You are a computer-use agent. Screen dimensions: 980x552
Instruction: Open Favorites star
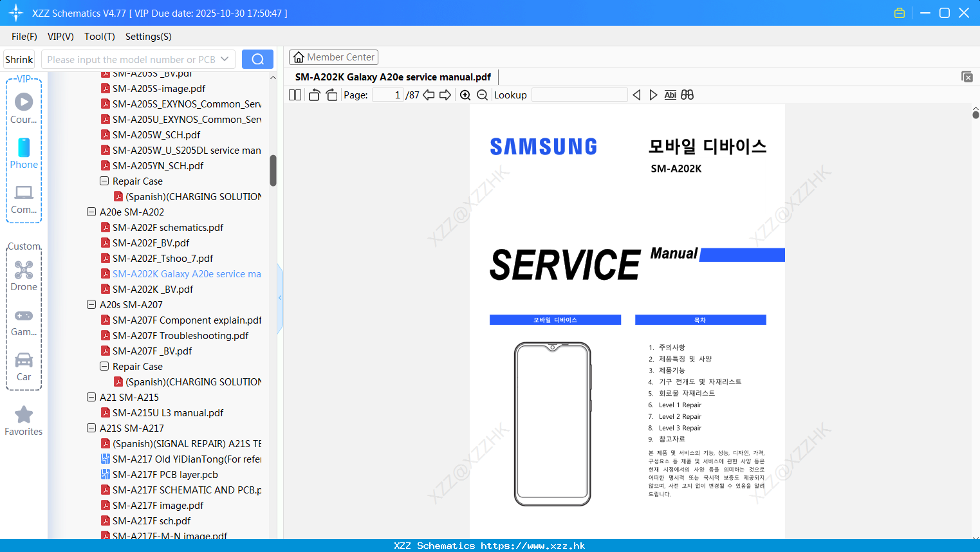click(24, 421)
